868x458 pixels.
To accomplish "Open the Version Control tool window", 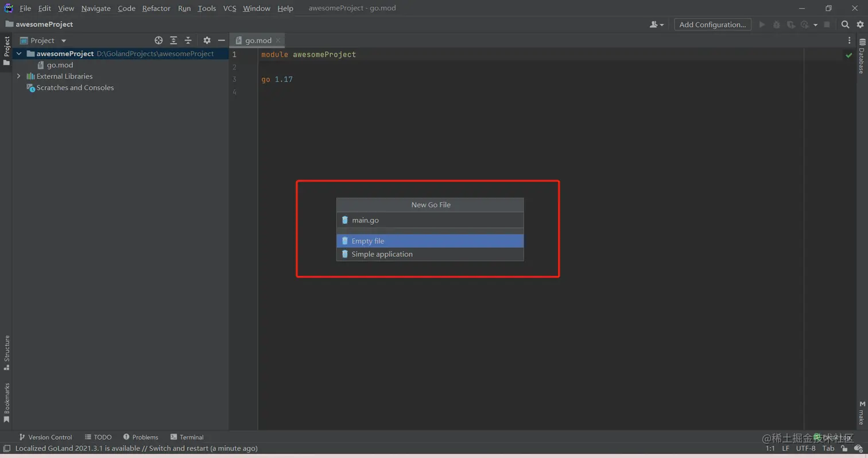I will tap(46, 437).
